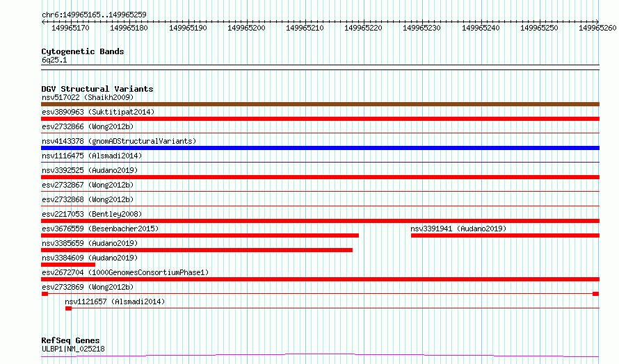
Task: Click the red nsv3391941 variant bar
Action: pos(506,235)
